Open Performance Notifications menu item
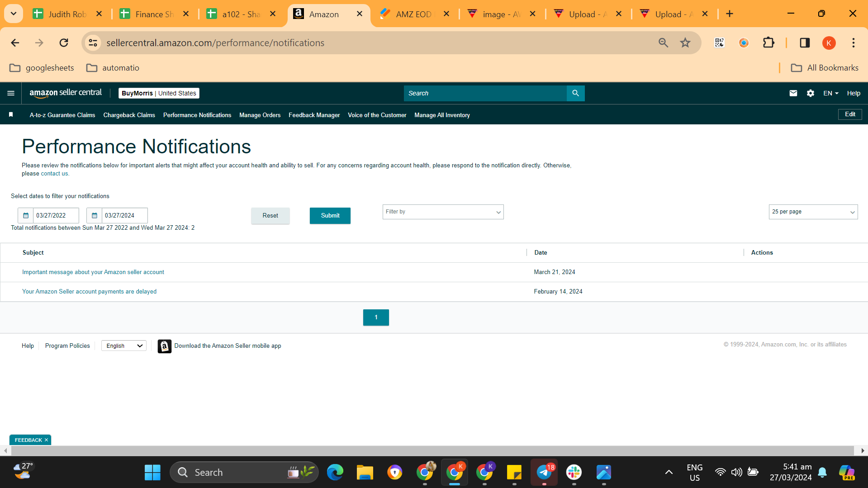The height and width of the screenshot is (488, 868). 197,115
